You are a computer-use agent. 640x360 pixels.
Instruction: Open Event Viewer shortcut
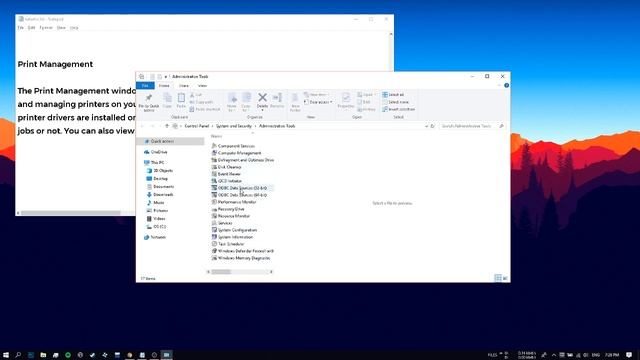[226, 174]
